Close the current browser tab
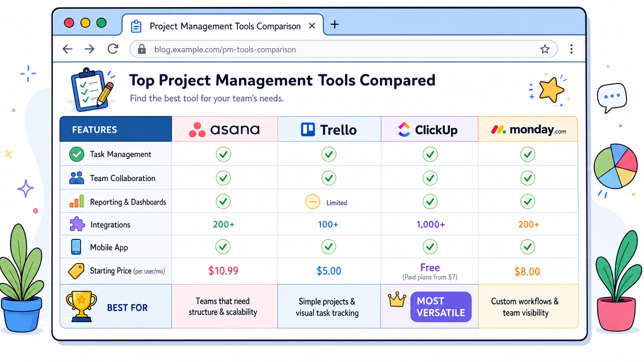 click(312, 26)
